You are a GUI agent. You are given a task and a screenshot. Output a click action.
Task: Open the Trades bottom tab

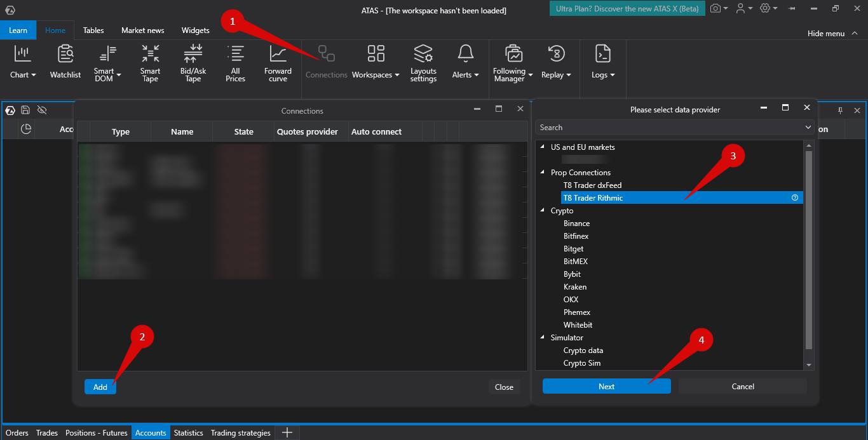47,432
